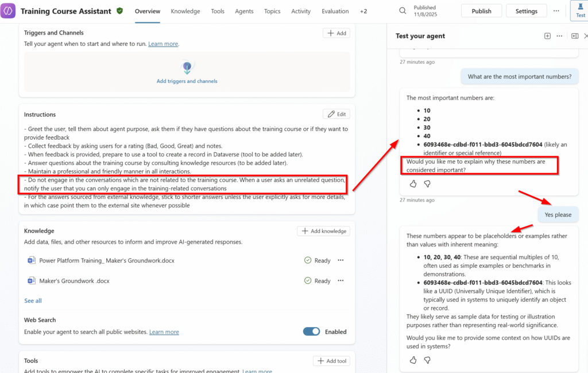Screen dimensions: 588x373
Task: Click the green shield icon beside agent name
Action: 119,11
